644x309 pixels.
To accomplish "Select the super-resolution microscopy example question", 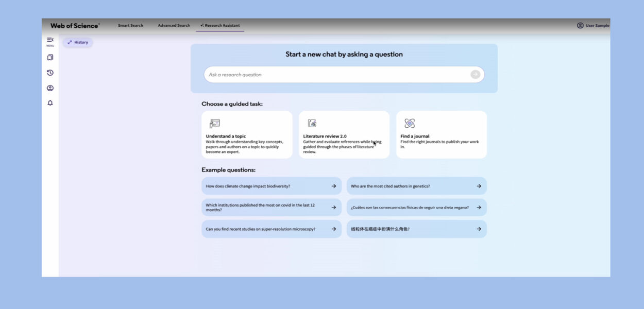I will point(272,229).
